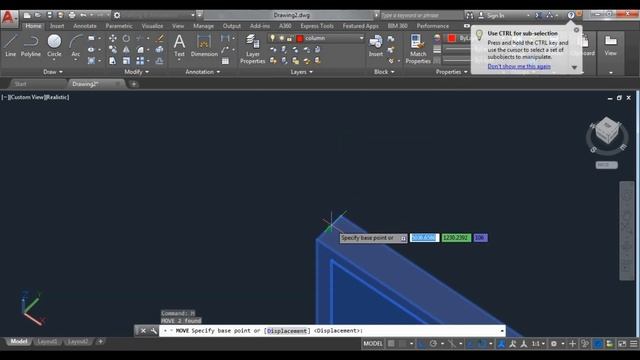Click the Erase tool icon

point(160,38)
